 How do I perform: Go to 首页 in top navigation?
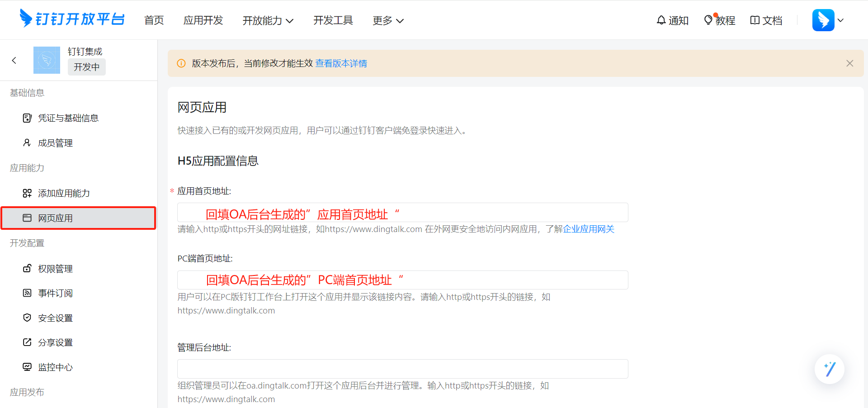tap(154, 20)
